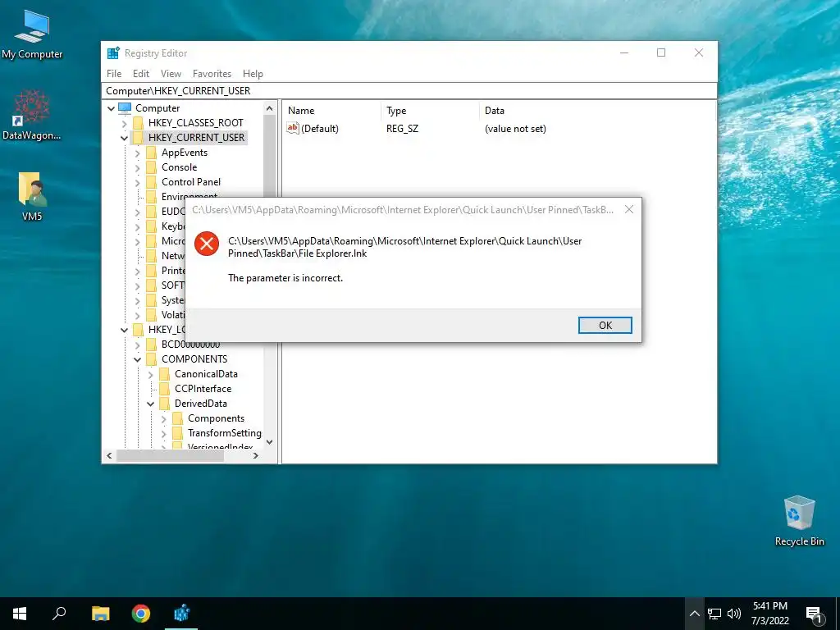
Task: Open the View menu
Action: 171,73
